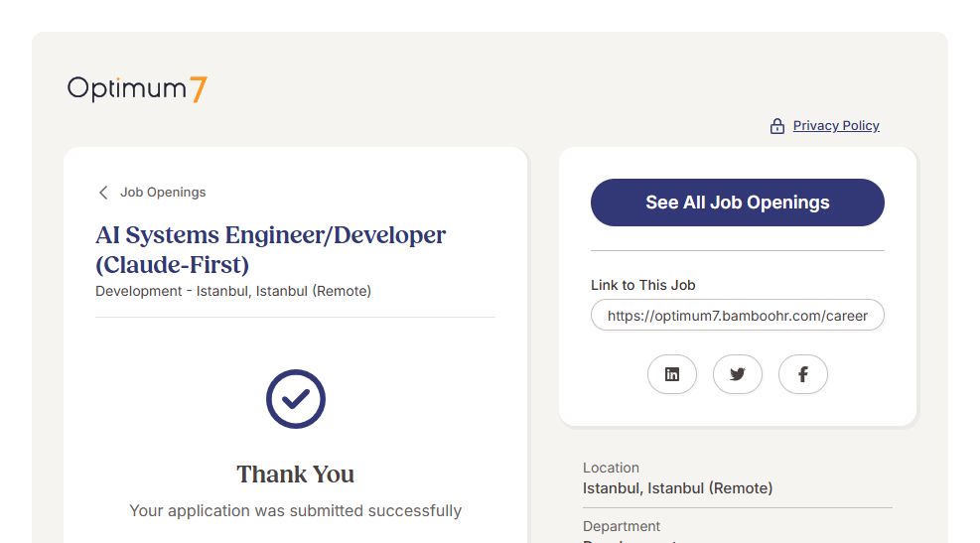Click the Optimum7 logo
This screenshot has width=980, height=543.
click(137, 88)
